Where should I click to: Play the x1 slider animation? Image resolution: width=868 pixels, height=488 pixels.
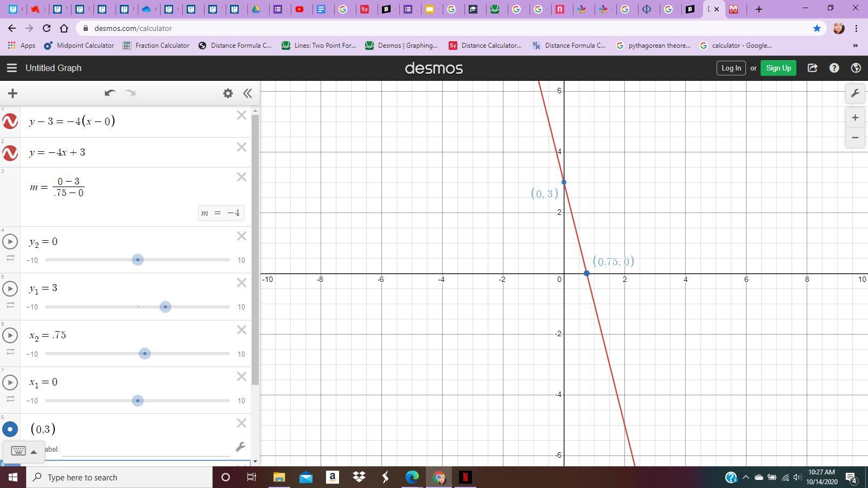click(10, 382)
